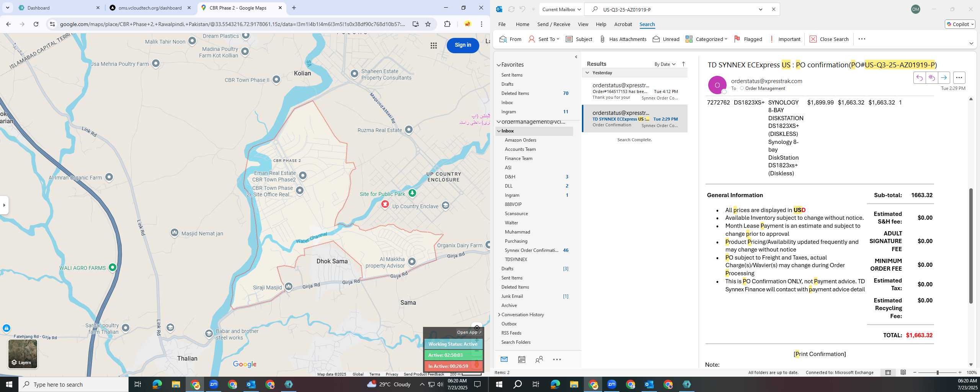This screenshot has width=980, height=392.
Task: Toggle Flagged search filter
Action: tap(748, 39)
